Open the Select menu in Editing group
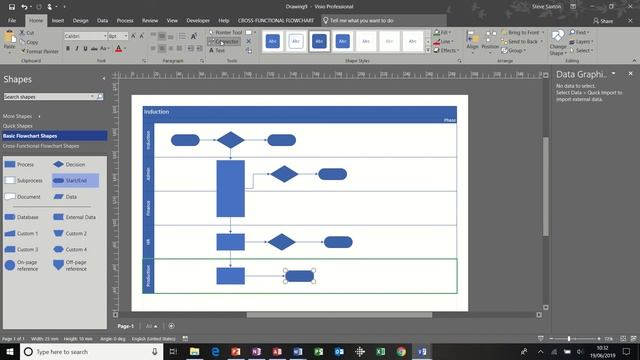 click(581, 51)
